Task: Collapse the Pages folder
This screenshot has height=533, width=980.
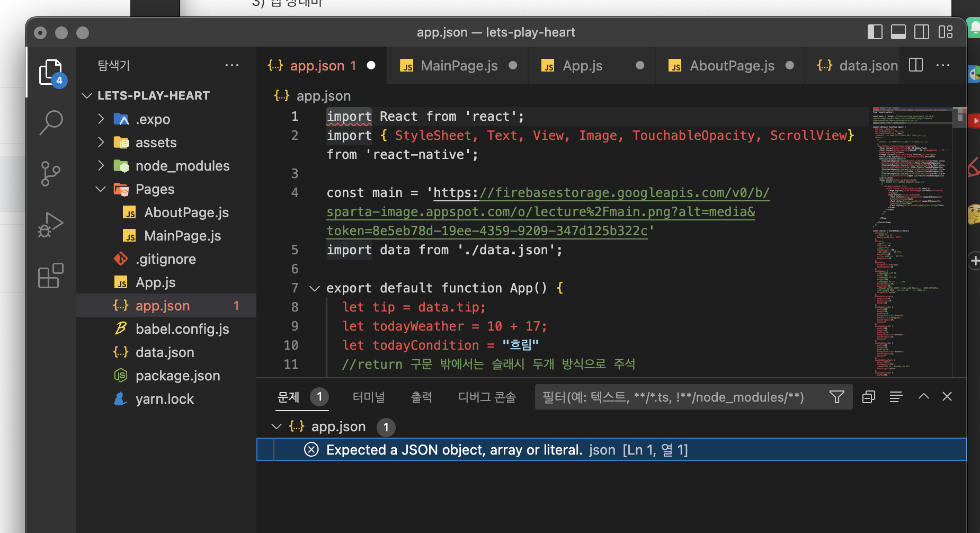Action: (101, 189)
